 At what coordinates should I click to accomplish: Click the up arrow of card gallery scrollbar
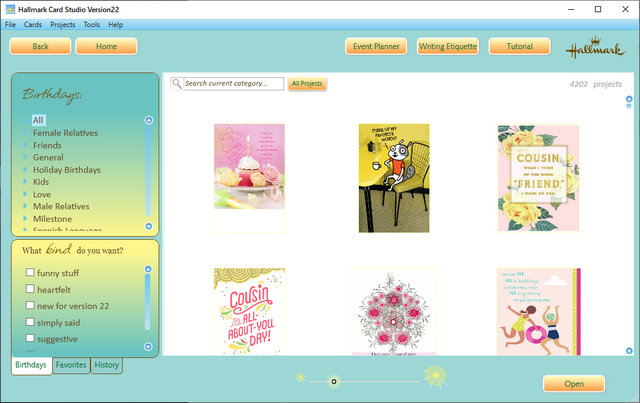[x=629, y=99]
